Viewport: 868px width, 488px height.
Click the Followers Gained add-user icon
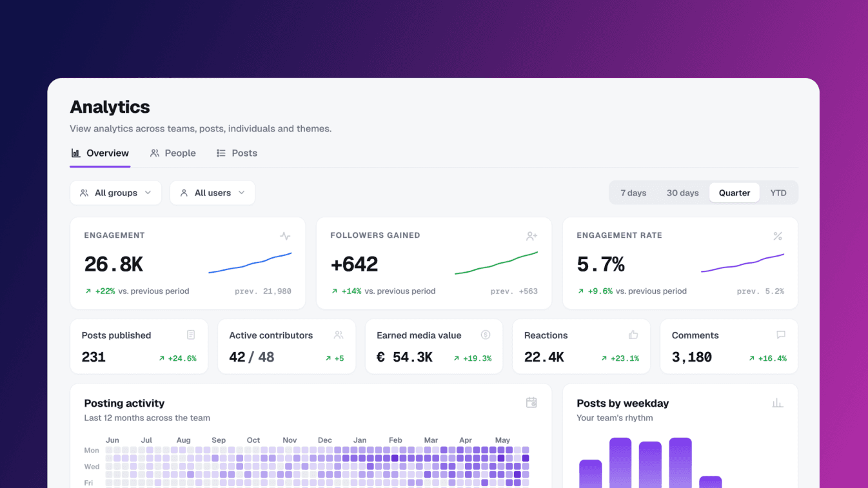pos(531,236)
